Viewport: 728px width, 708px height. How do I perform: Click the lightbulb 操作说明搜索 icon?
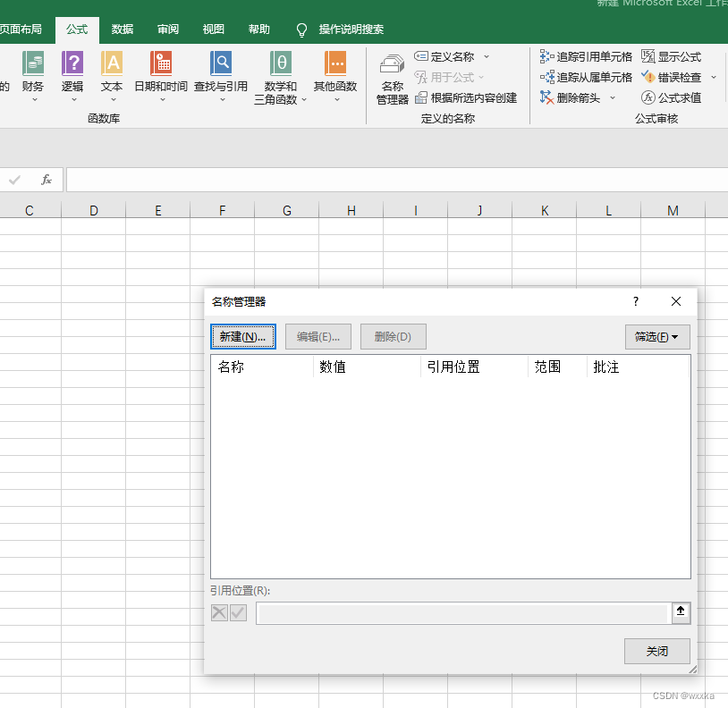point(301,29)
